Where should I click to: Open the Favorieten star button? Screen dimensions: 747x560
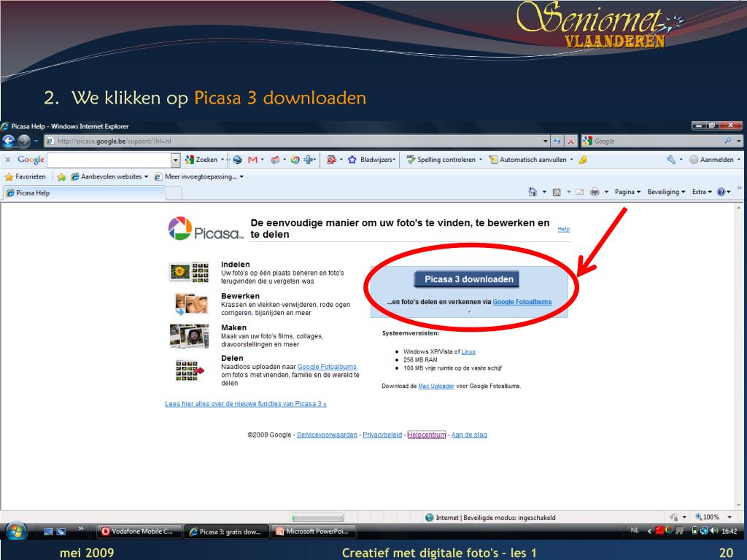click(x=26, y=176)
